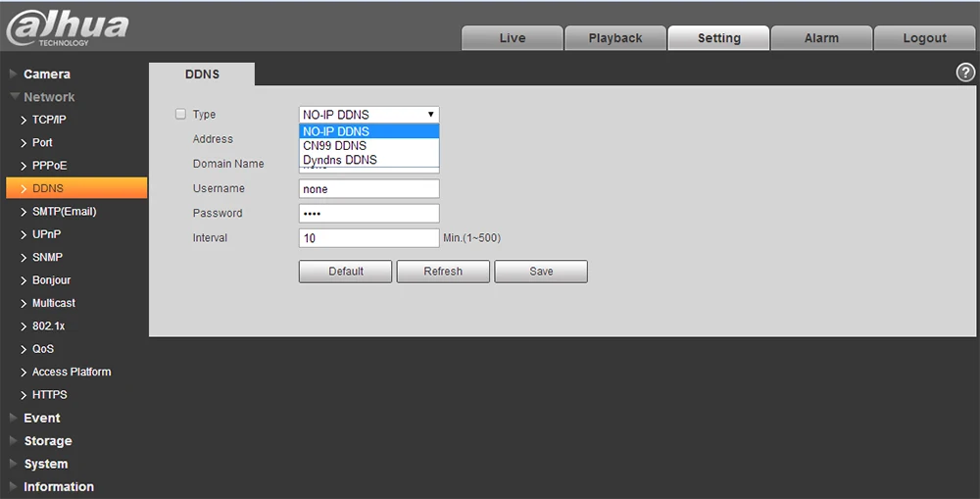Open the Setting tab
This screenshot has height=499, width=980.
(x=718, y=38)
